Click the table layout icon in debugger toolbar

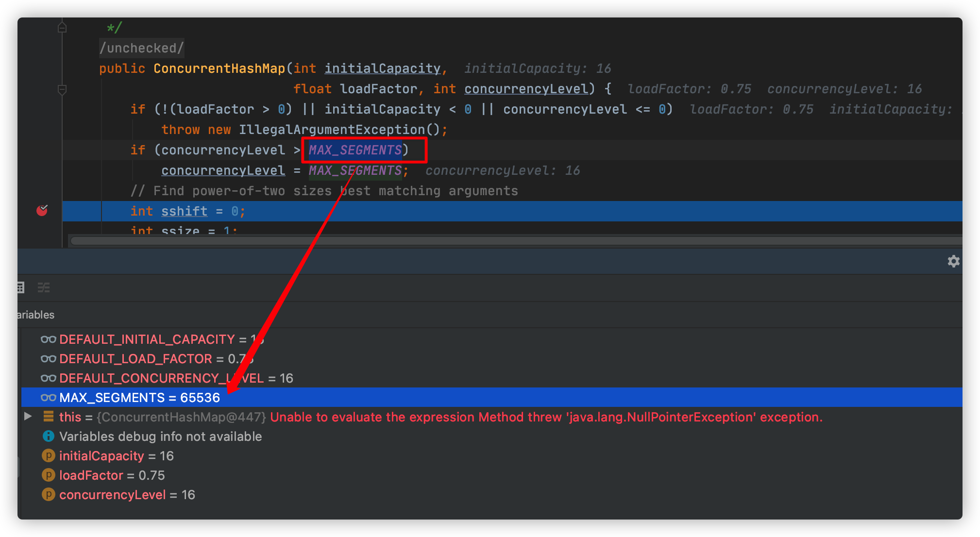click(20, 287)
